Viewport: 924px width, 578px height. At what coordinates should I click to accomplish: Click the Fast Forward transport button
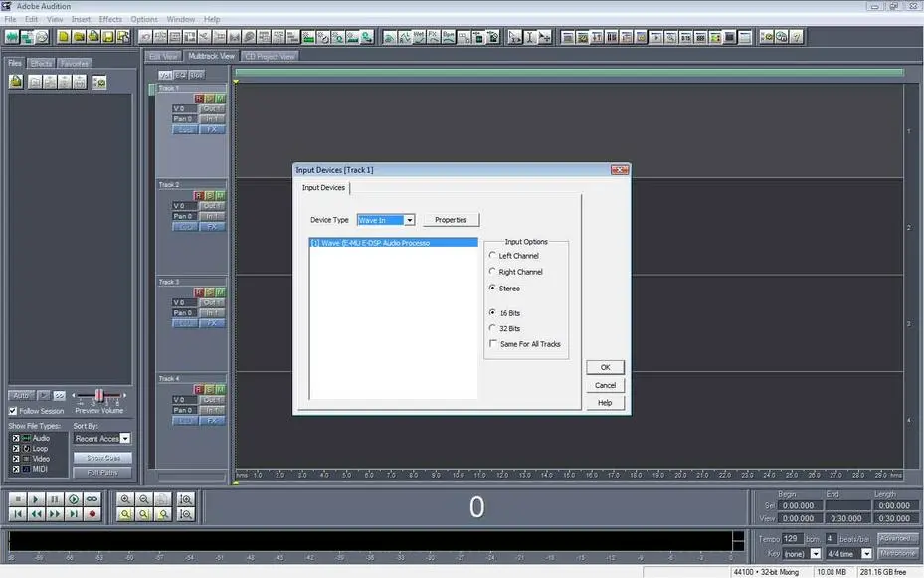55,514
